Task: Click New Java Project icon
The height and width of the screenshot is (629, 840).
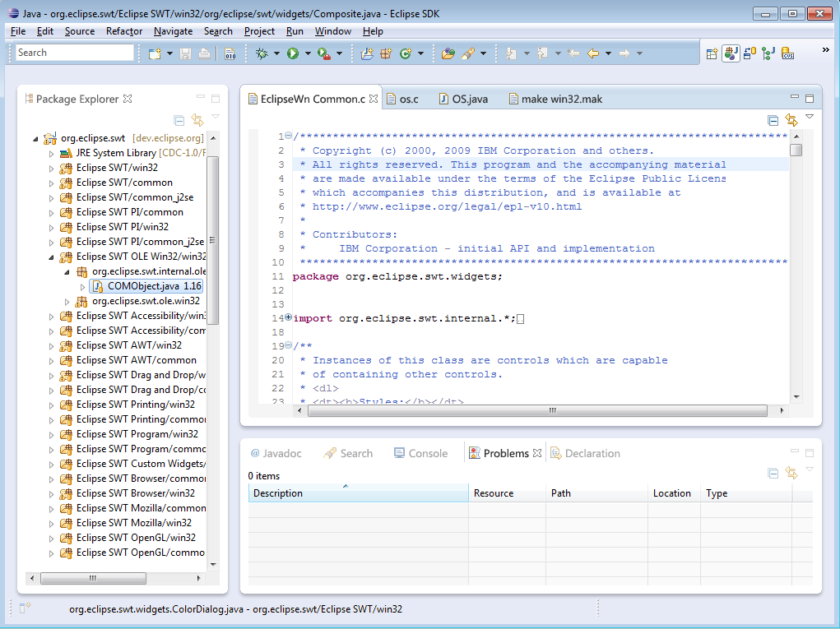Action: click(368, 53)
